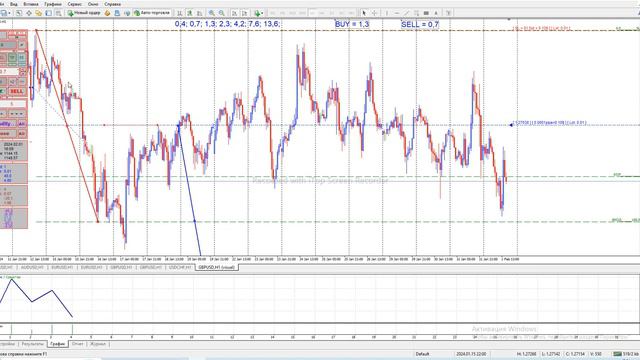Click the All button next to Modify
Image resolution: width=640 pixels, height=360 pixels.
click(x=22, y=124)
